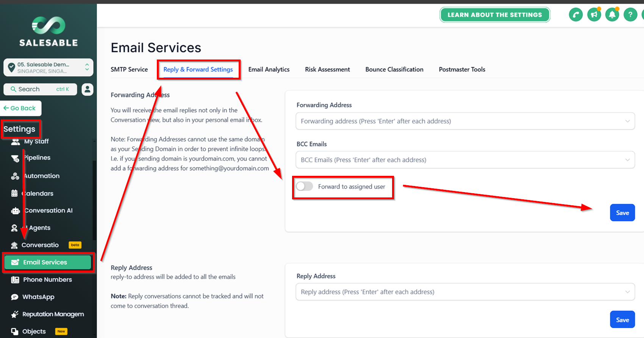Click the Reputation Management star icon
The width and height of the screenshot is (644, 338).
pos(15,314)
